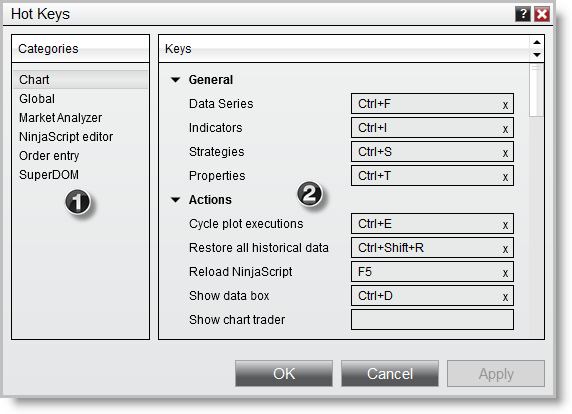Screen dimensions: 572x414
Task: Click the Show chart trader label
Action: pyautogui.click(x=237, y=320)
